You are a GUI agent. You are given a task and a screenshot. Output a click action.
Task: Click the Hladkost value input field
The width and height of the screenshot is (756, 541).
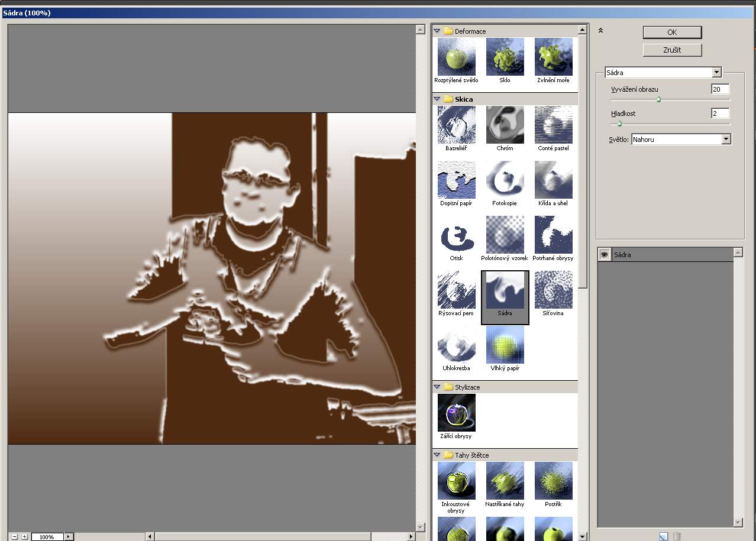[720, 114]
